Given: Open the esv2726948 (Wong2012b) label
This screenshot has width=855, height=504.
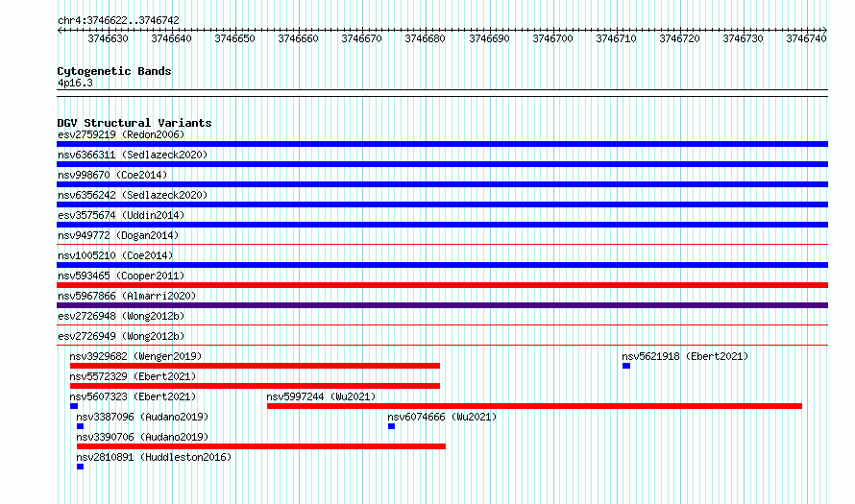Looking at the screenshot, I should (x=121, y=316).
